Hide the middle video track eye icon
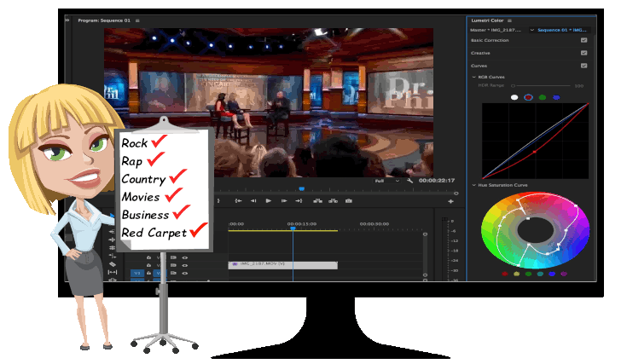 click(185, 265)
